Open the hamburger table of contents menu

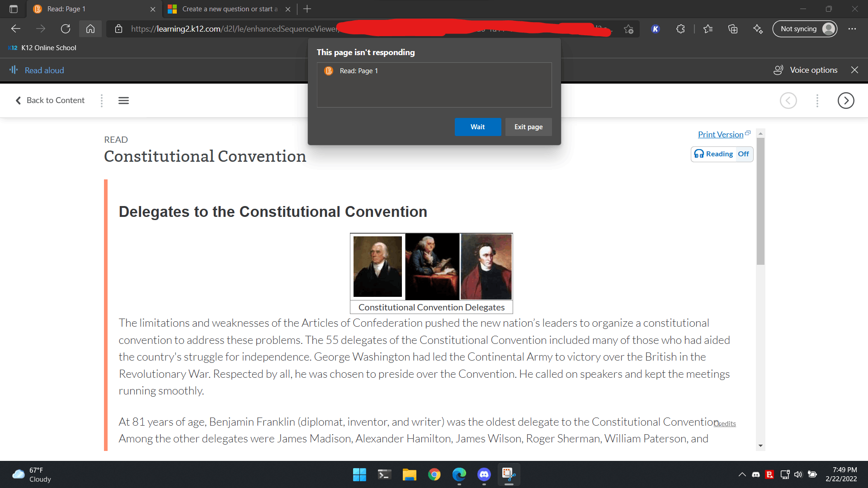click(x=123, y=100)
